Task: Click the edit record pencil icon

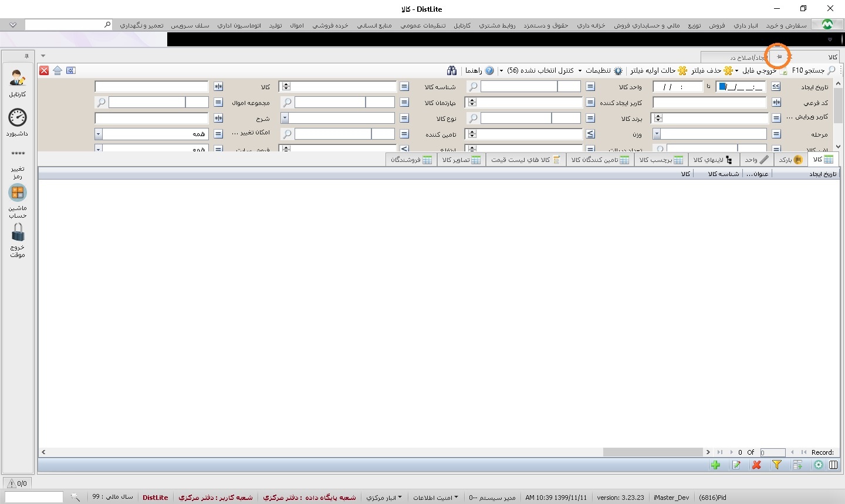Action: [x=736, y=465]
